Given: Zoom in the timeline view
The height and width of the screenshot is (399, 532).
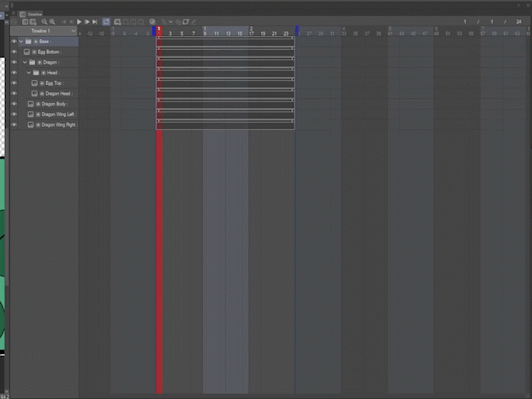Looking at the screenshot, I should [52, 22].
